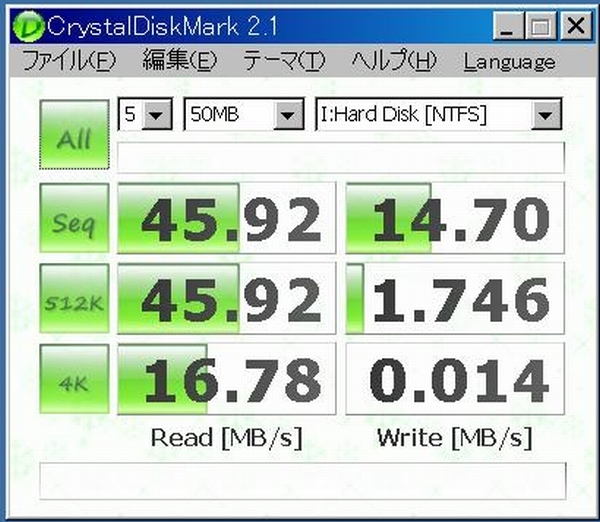Start the 512K random test
The image size is (600, 522).
(x=74, y=298)
